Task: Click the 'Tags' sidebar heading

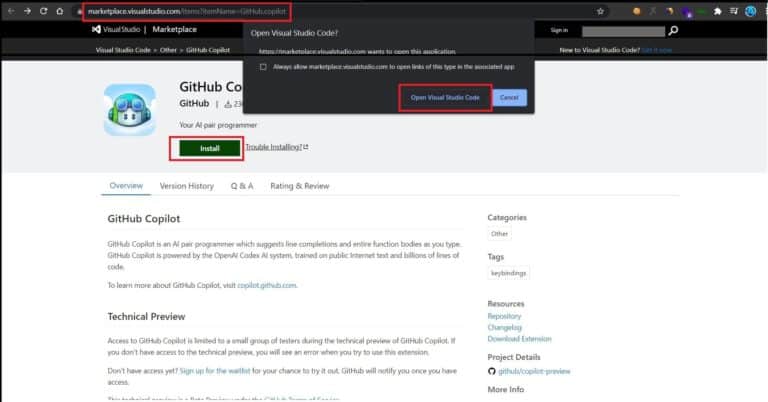Action: (496, 257)
